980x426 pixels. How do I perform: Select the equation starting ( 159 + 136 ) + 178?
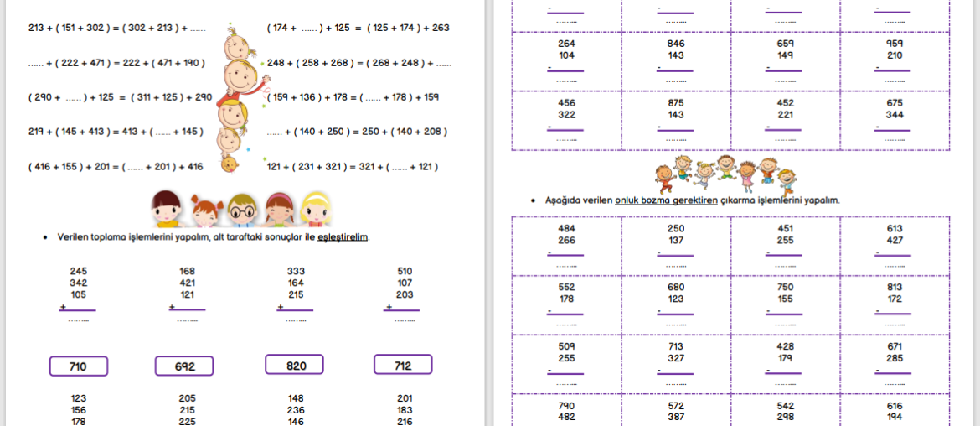click(353, 97)
